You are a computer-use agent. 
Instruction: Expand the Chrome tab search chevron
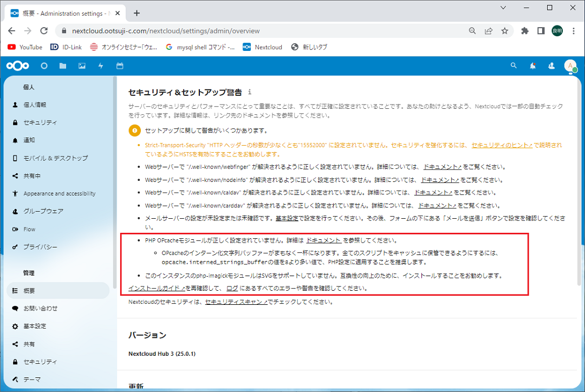[x=503, y=8]
